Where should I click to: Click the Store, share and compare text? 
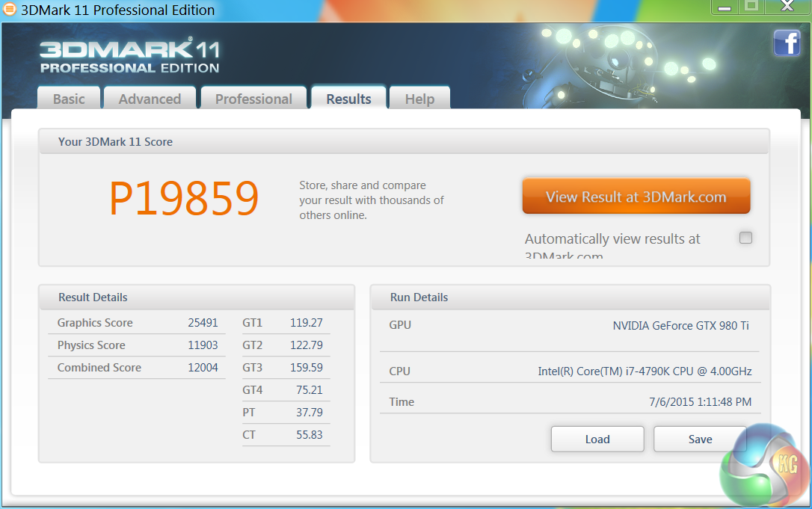(x=372, y=200)
